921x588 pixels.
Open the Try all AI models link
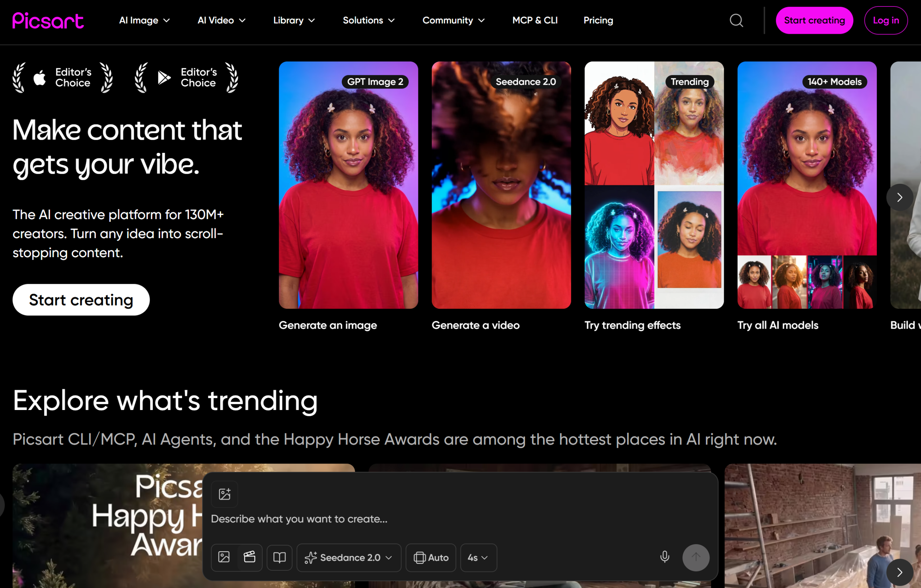[x=777, y=325]
